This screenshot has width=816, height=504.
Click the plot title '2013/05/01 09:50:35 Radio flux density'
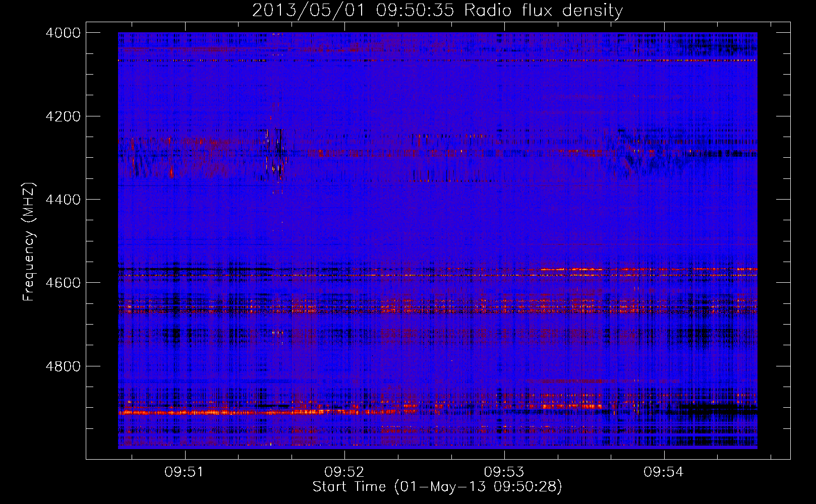tap(437, 11)
